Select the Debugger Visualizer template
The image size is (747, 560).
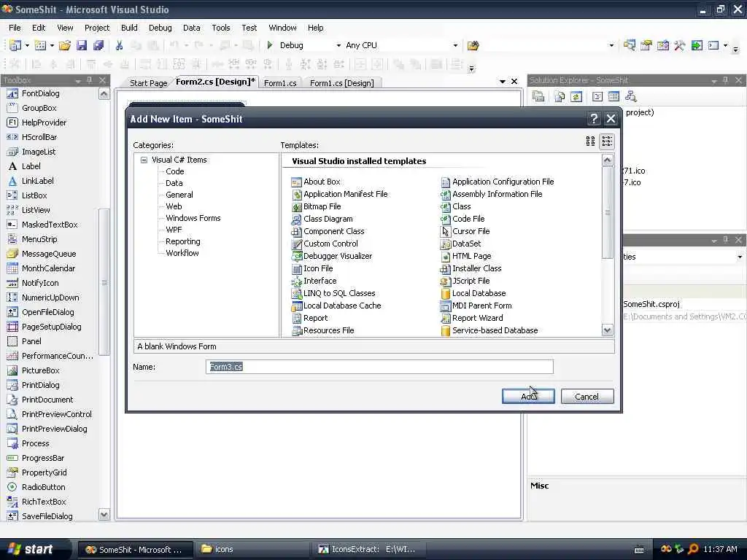click(x=332, y=256)
